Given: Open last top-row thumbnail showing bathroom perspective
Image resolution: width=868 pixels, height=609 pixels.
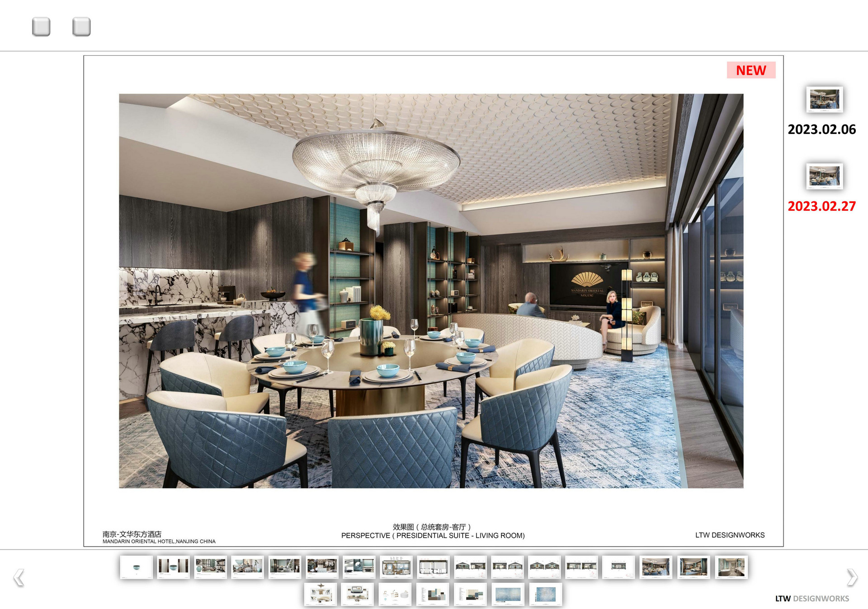Looking at the screenshot, I should pyautogui.click(x=731, y=567).
